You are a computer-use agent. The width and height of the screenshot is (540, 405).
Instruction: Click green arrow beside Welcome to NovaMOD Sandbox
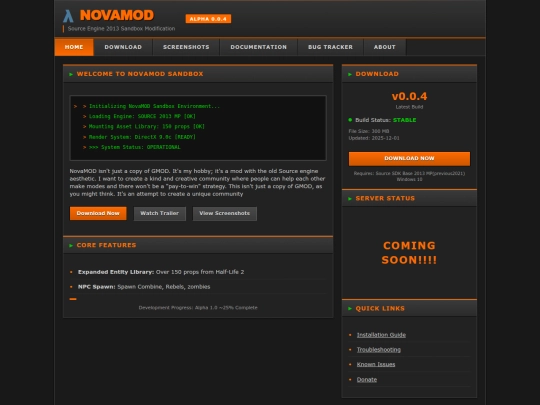click(x=71, y=74)
